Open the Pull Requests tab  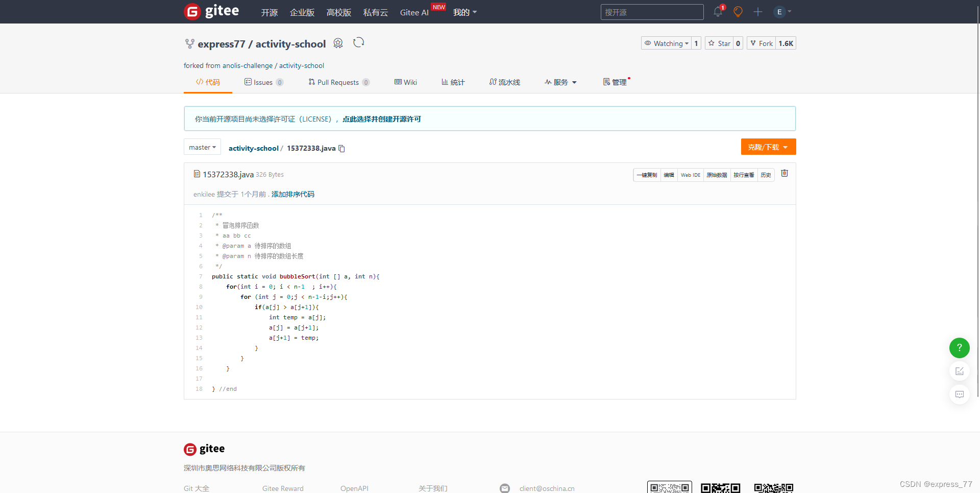click(x=339, y=82)
